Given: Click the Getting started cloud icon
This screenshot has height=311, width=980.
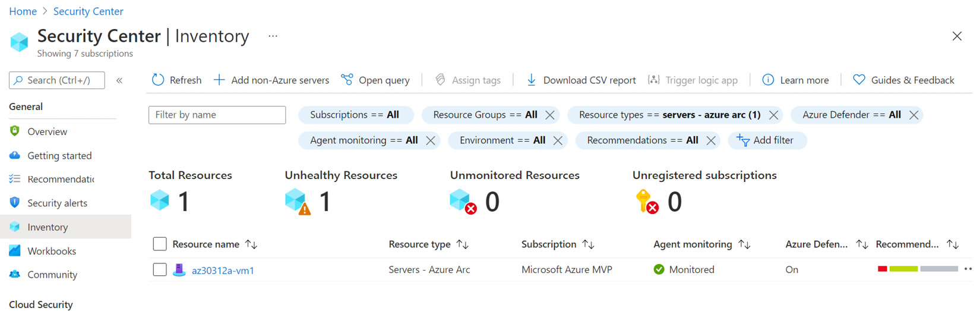Looking at the screenshot, I should pyautogui.click(x=15, y=155).
